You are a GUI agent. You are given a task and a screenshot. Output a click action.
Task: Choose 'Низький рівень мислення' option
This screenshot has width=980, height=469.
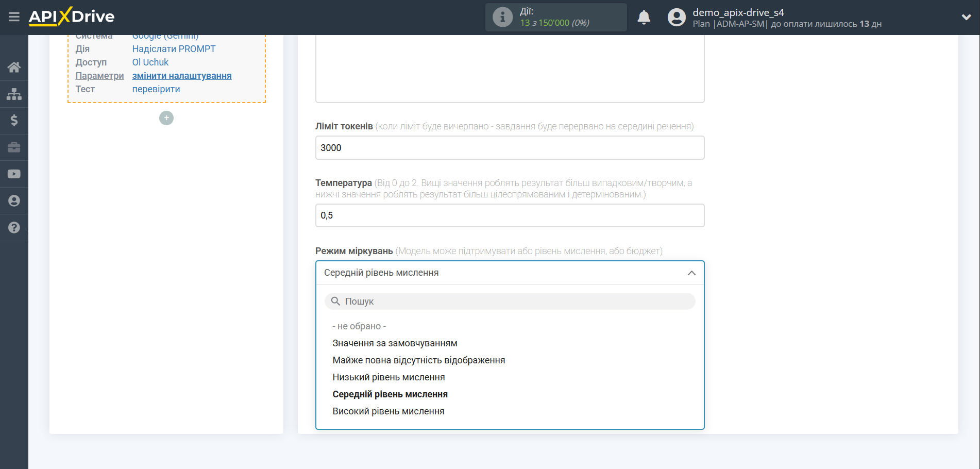(x=388, y=377)
